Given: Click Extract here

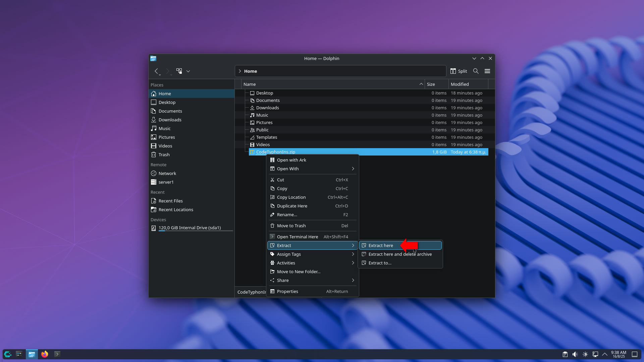Looking at the screenshot, I should (400, 245).
